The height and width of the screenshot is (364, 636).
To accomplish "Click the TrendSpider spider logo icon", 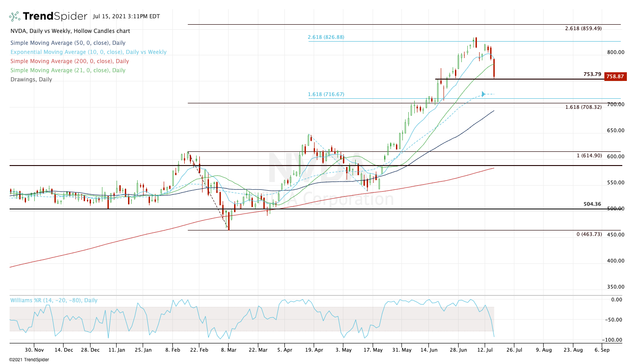I will point(15,16).
